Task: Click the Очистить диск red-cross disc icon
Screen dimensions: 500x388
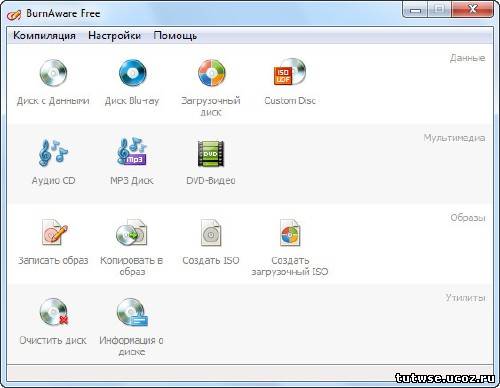Action: point(54,312)
